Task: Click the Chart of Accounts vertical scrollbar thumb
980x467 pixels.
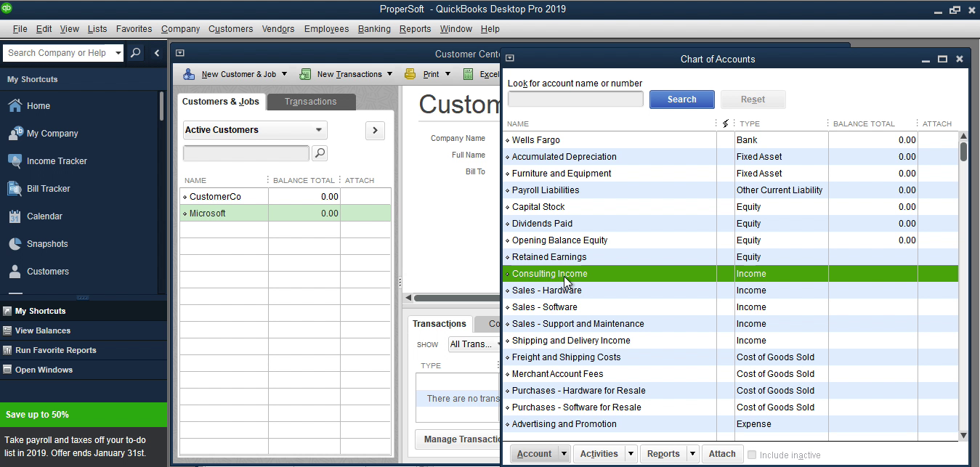Action: click(x=963, y=151)
